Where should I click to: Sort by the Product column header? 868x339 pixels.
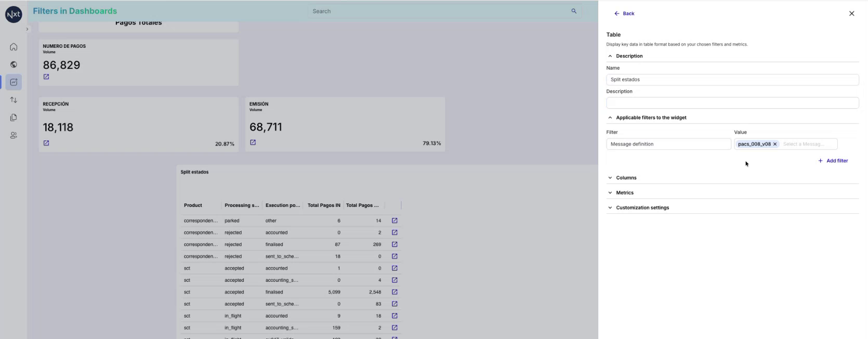[x=193, y=205]
